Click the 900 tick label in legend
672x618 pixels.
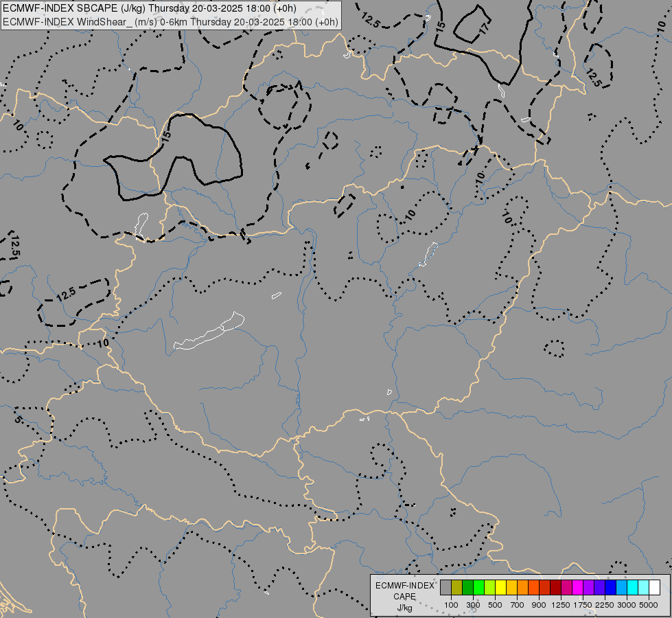coord(539,605)
